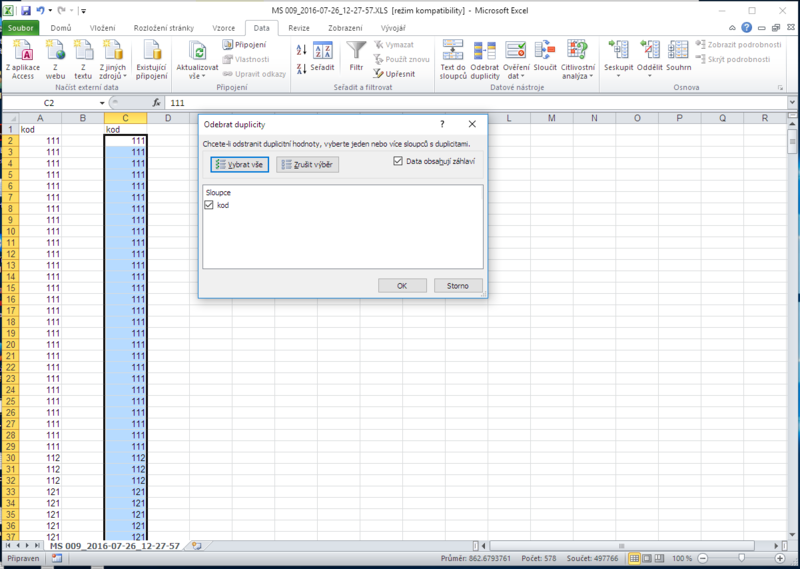Image resolution: width=800 pixels, height=569 pixels.
Task: Import data using Z aplikace Access icon
Action: [23, 60]
